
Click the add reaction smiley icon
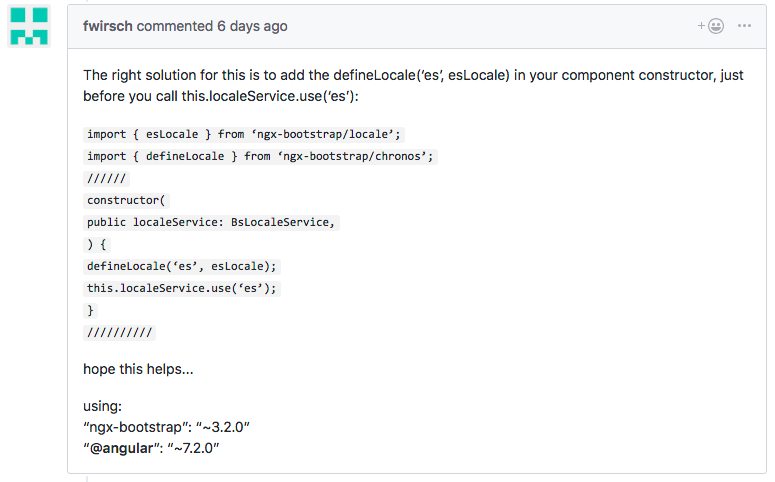click(x=712, y=26)
